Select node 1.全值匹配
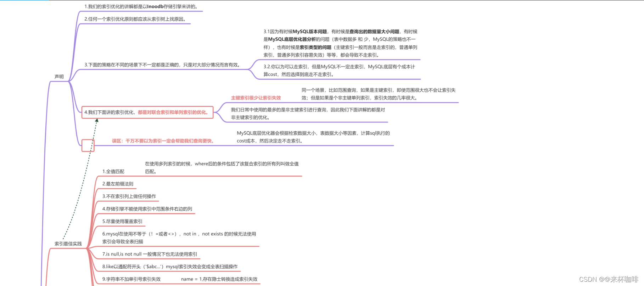 (113, 171)
